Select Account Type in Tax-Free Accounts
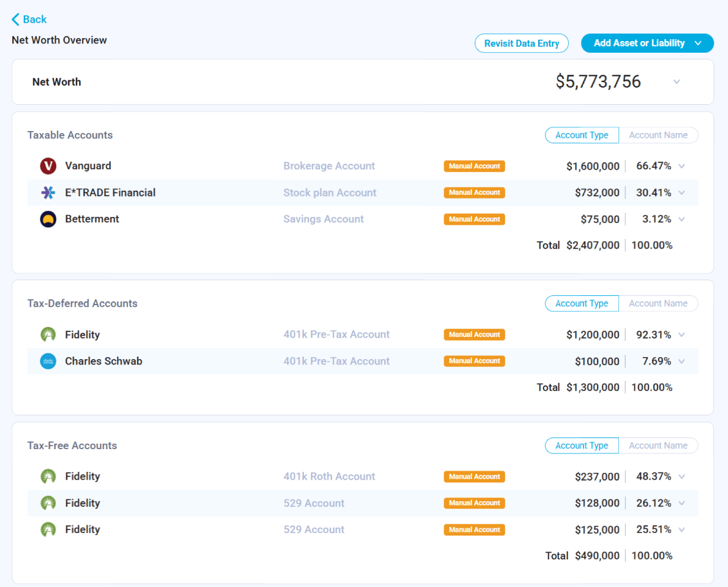 coord(582,446)
